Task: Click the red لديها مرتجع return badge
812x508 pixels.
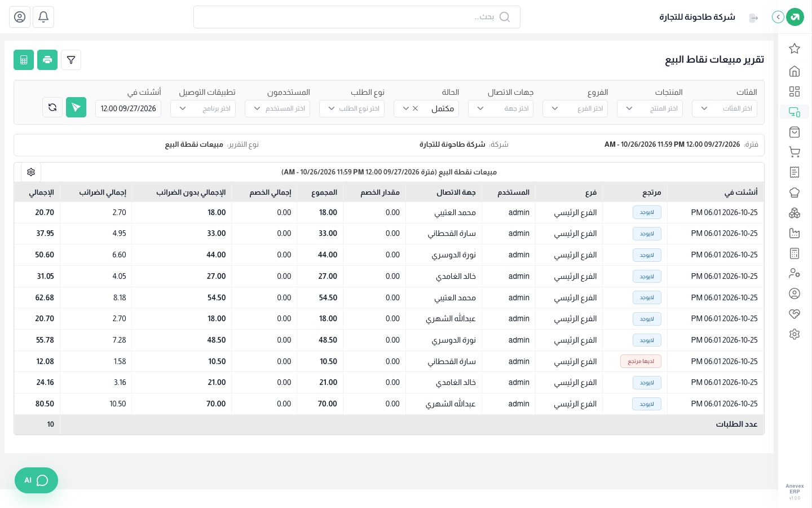Action: click(x=641, y=361)
